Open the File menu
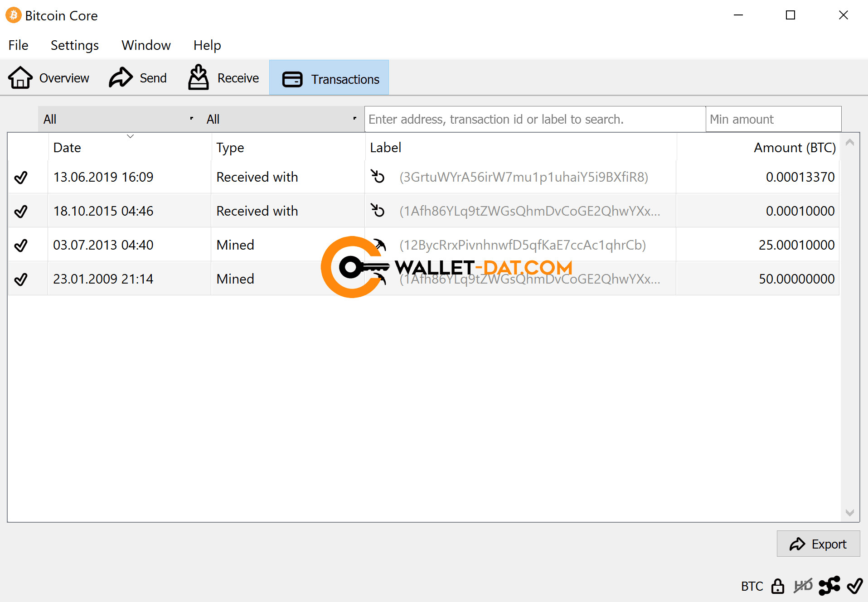Viewport: 868px width, 602px height. [18, 45]
